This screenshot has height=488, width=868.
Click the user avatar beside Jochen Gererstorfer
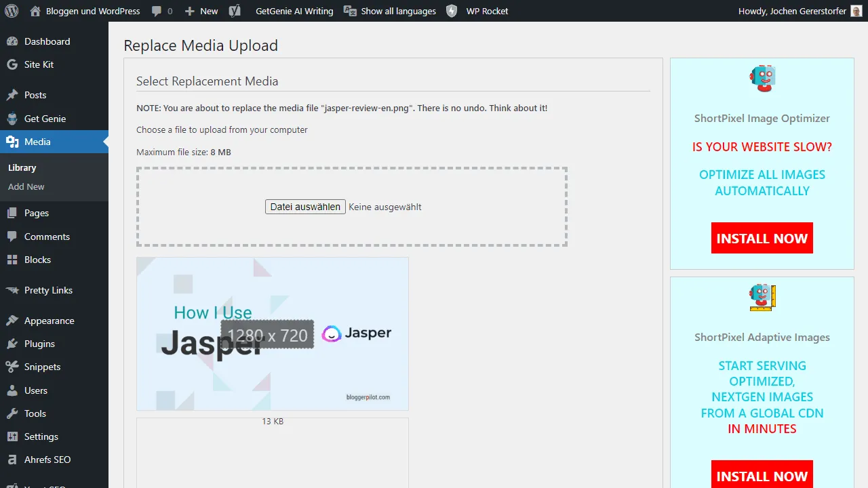pos(856,11)
